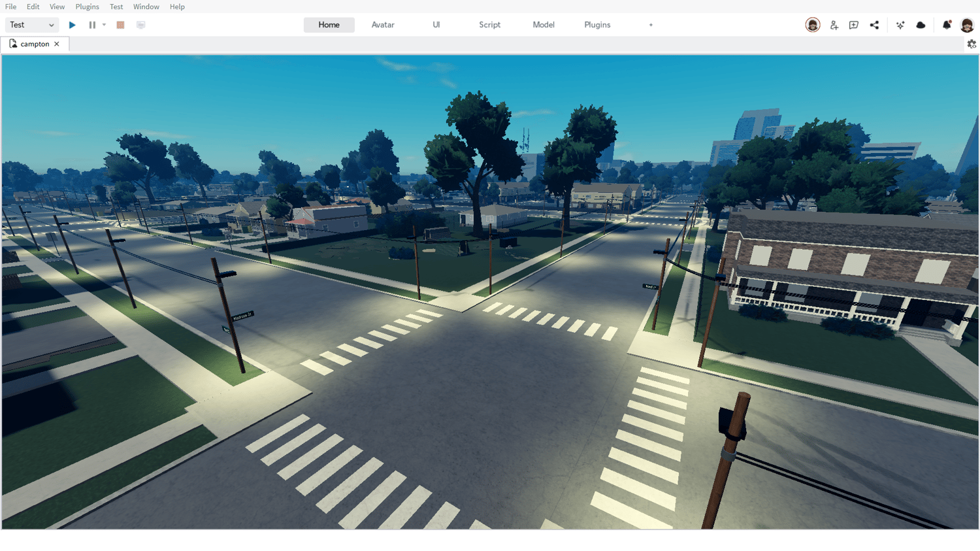Switch to the Model ribbon tab
Image resolution: width=980 pixels, height=551 pixels.
tap(543, 24)
